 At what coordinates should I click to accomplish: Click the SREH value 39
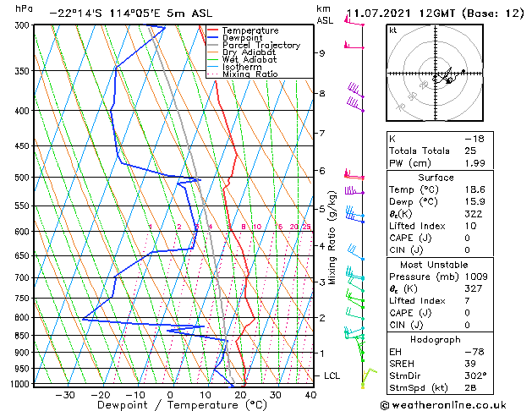click(470, 364)
